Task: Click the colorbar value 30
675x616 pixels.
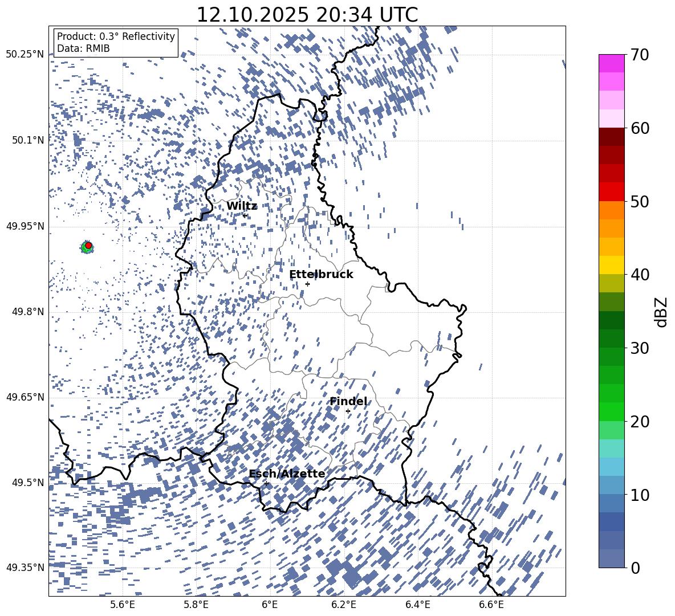Action: [x=640, y=348]
